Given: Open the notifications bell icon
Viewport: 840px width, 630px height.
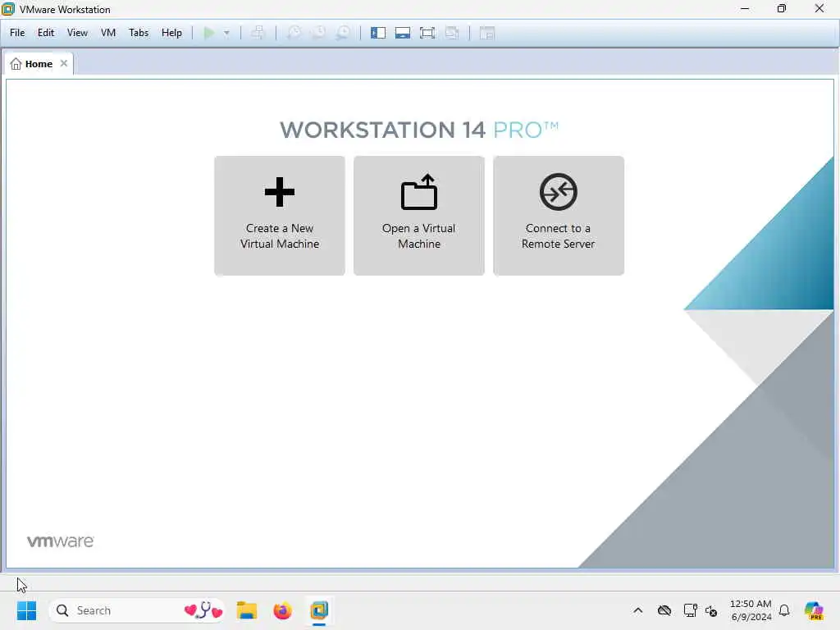Looking at the screenshot, I should [784, 610].
